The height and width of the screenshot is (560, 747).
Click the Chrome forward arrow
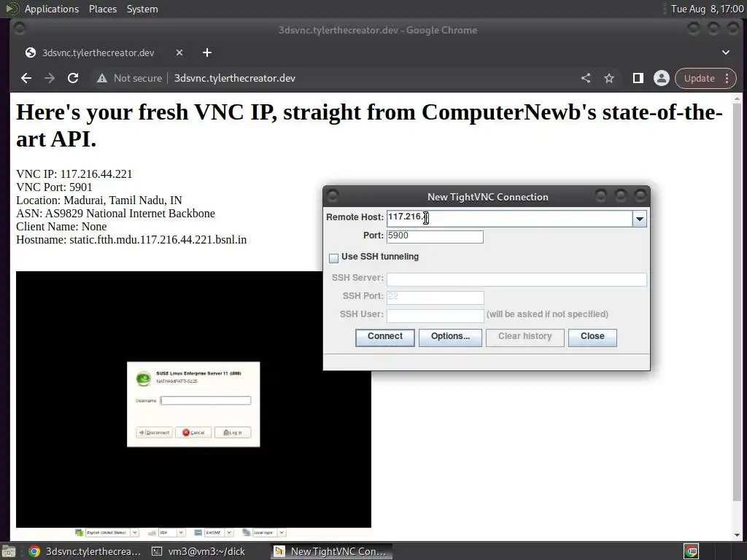coord(50,78)
